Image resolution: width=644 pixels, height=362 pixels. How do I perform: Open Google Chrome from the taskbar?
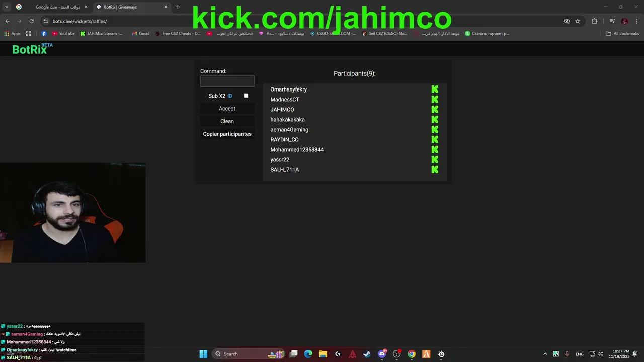click(x=412, y=354)
